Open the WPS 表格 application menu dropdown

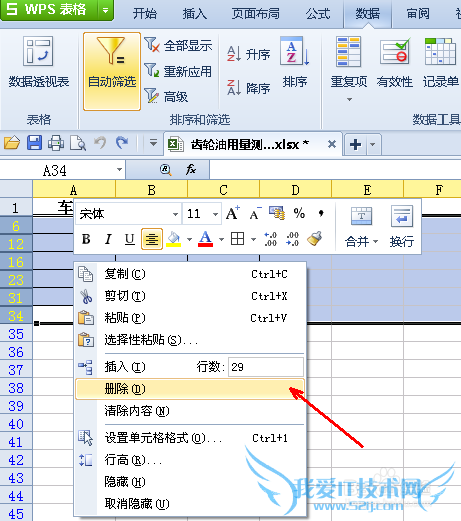106,10
